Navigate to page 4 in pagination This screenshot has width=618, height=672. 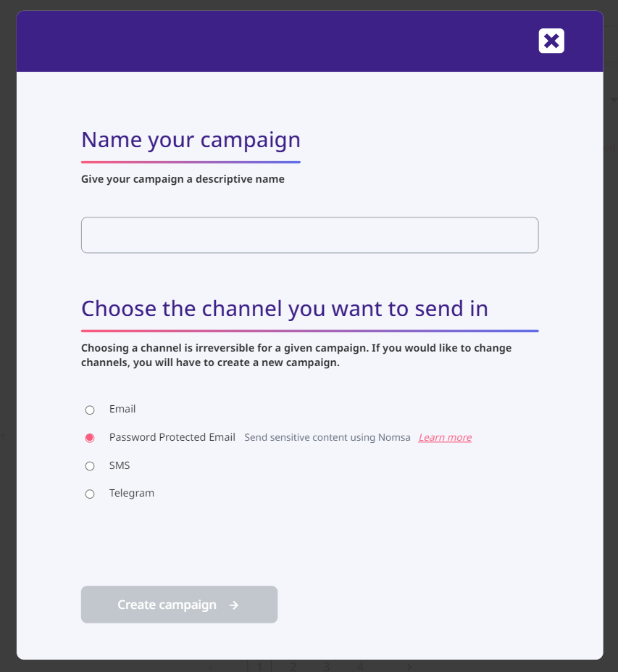(x=360, y=666)
